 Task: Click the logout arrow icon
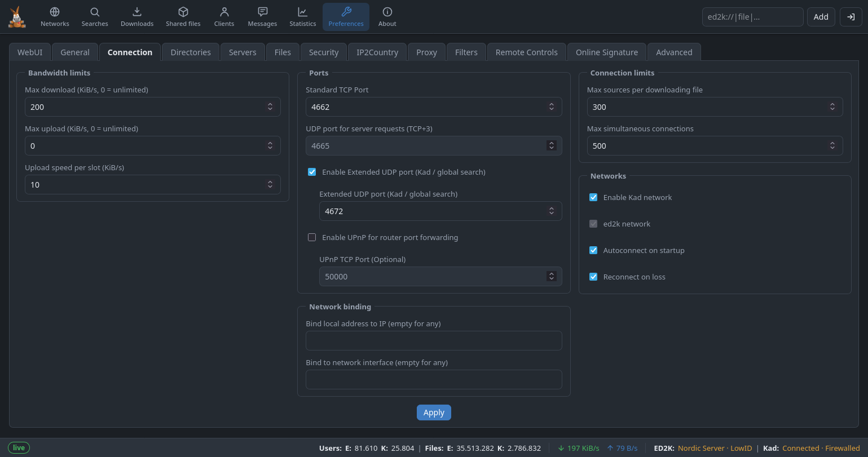click(x=851, y=17)
